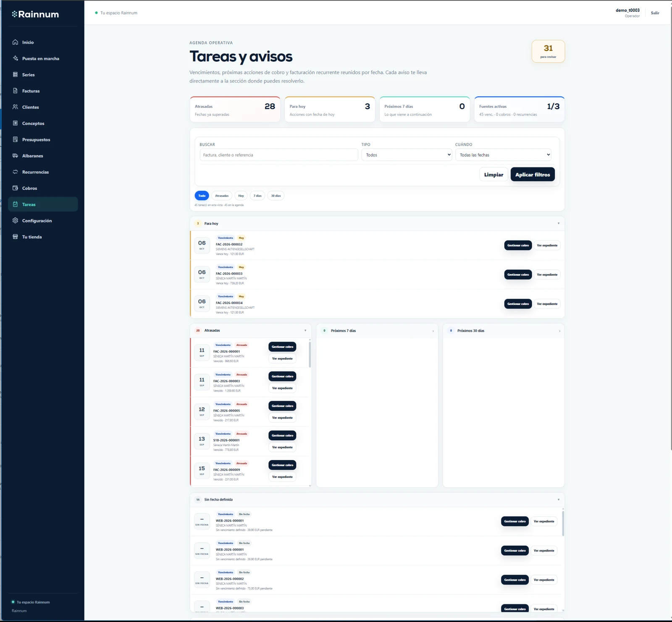Click the Atrasadas list scrollbar

tap(310, 354)
